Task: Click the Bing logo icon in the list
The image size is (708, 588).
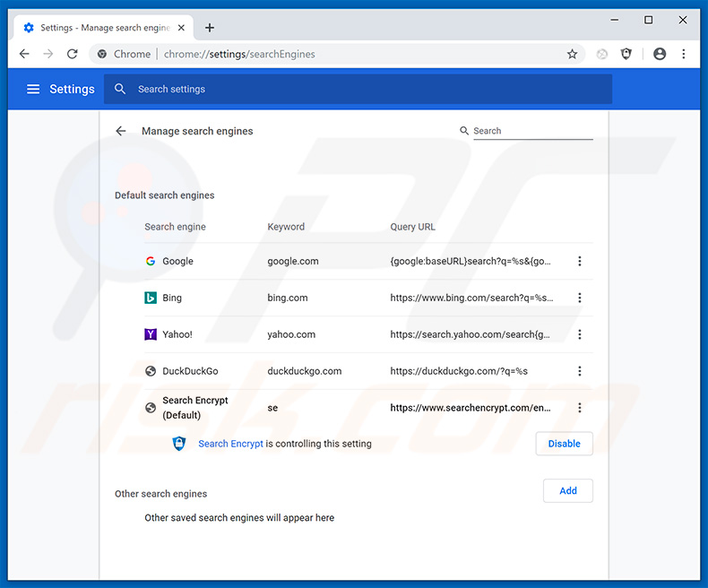Action: (151, 298)
